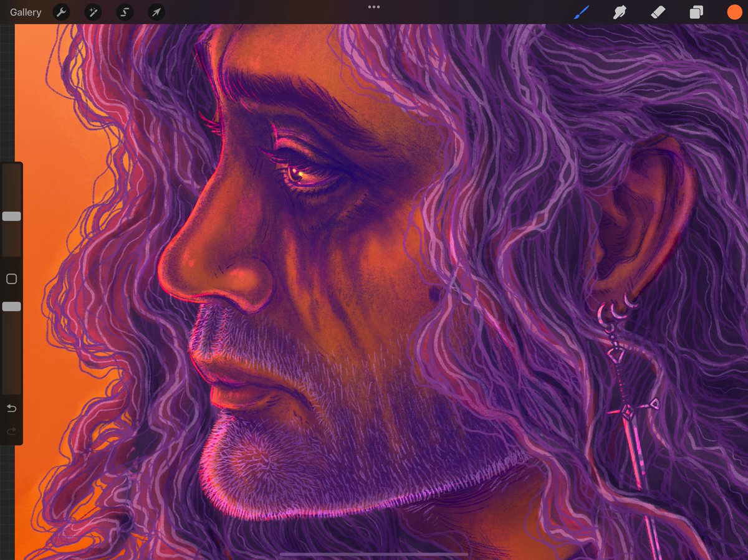
Task: Open the Gallery view
Action: (26, 12)
